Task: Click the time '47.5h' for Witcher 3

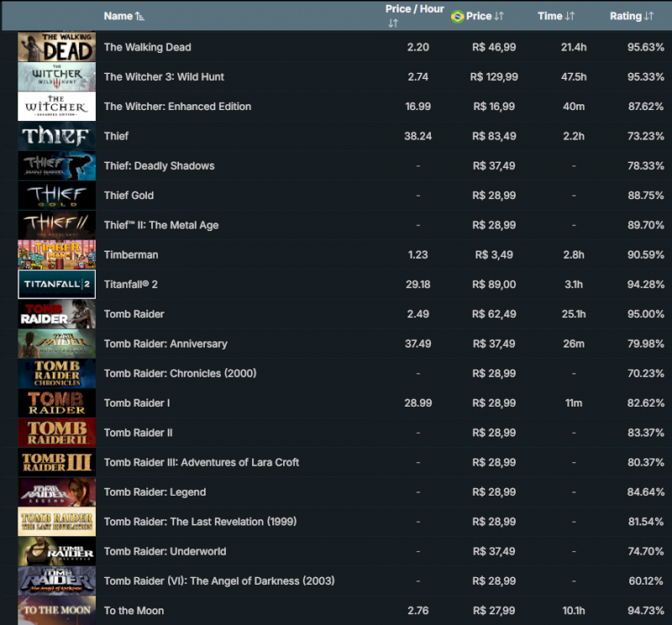Action: [574, 76]
